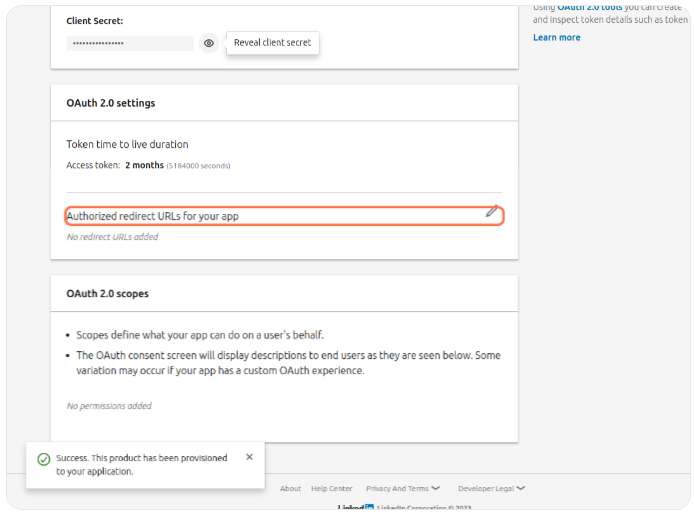This screenshot has width=694, height=514.
Task: Click the green success checkmark icon
Action: point(44,460)
